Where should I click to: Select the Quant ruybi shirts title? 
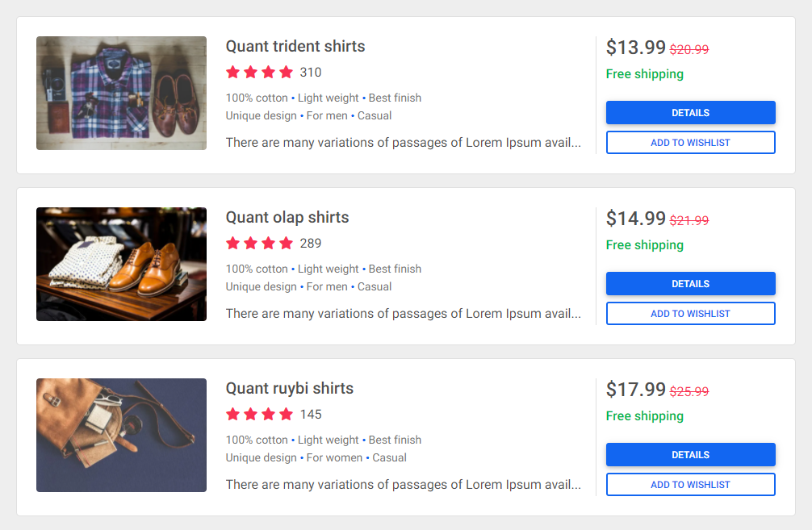(x=289, y=388)
